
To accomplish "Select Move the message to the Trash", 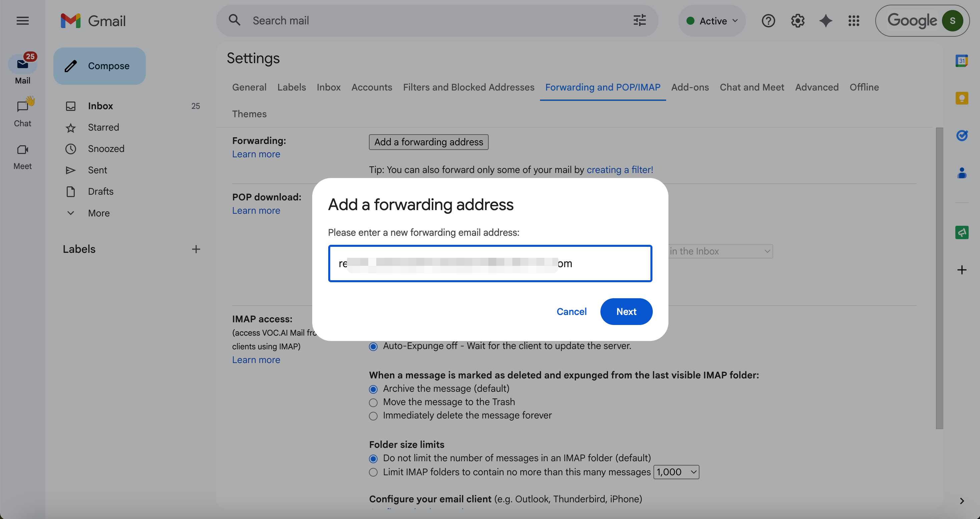I will tap(373, 402).
